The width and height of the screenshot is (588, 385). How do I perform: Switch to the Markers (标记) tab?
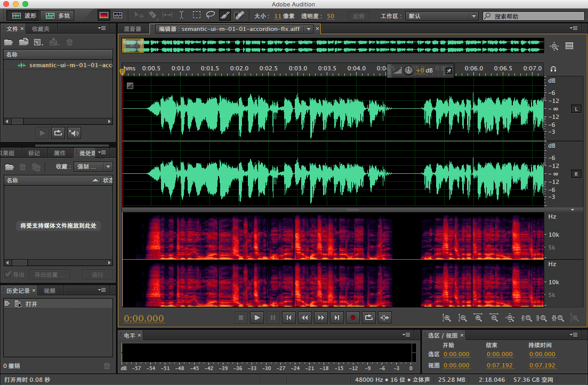coord(34,153)
